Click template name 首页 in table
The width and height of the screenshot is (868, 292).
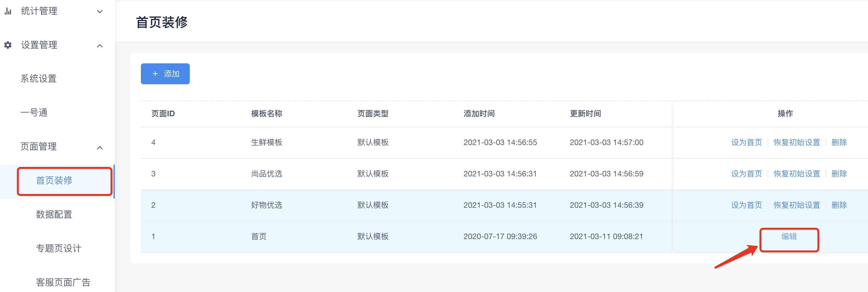(x=259, y=236)
